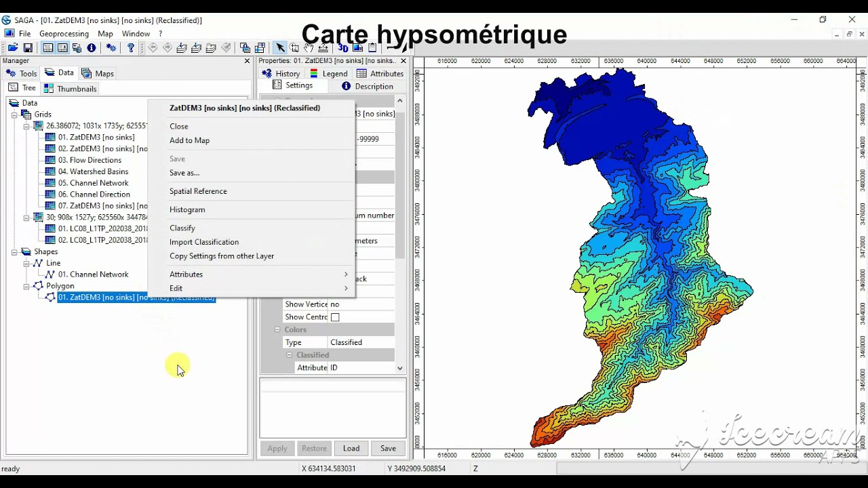Close the Manager panel
Image resolution: width=868 pixels, height=488 pixels.
click(247, 61)
